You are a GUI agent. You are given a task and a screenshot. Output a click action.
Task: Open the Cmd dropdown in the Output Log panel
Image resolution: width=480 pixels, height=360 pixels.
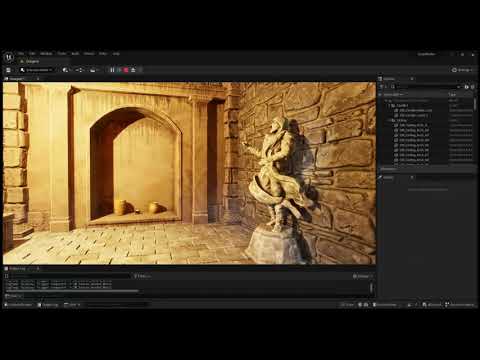[x=14, y=296]
